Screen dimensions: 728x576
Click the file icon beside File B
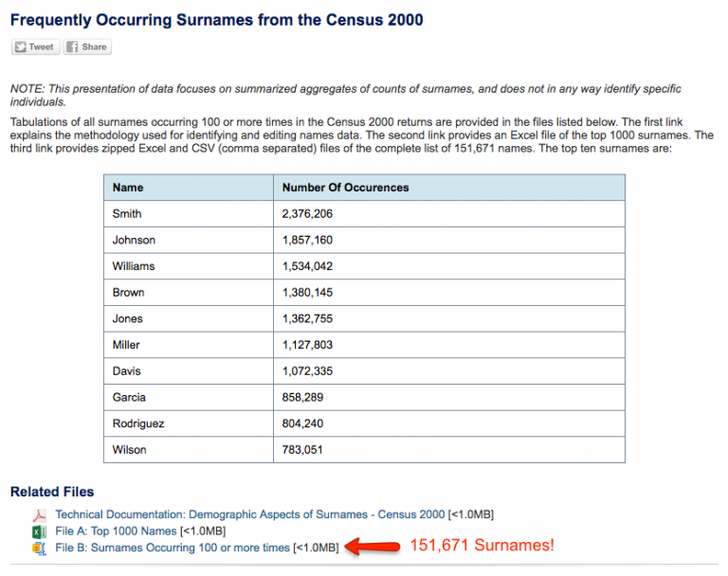[40, 548]
